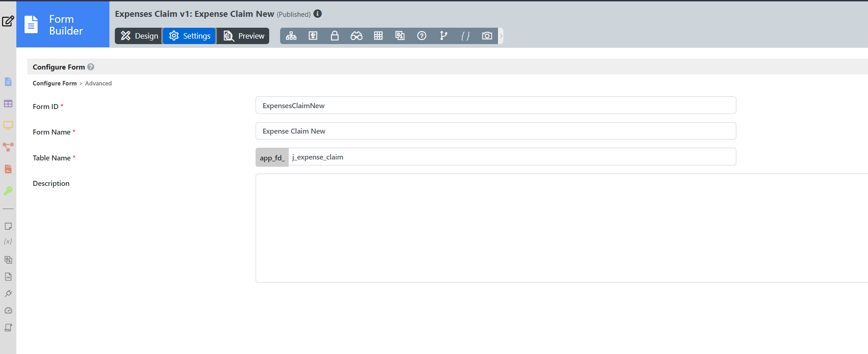Click the blue form document sidebar icon
The height and width of the screenshot is (354, 868).
[8, 82]
